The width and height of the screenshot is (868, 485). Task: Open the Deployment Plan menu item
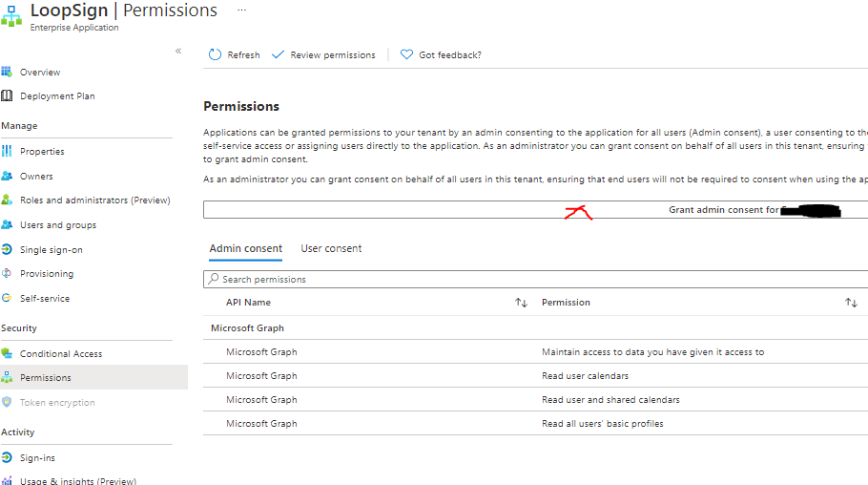click(57, 95)
